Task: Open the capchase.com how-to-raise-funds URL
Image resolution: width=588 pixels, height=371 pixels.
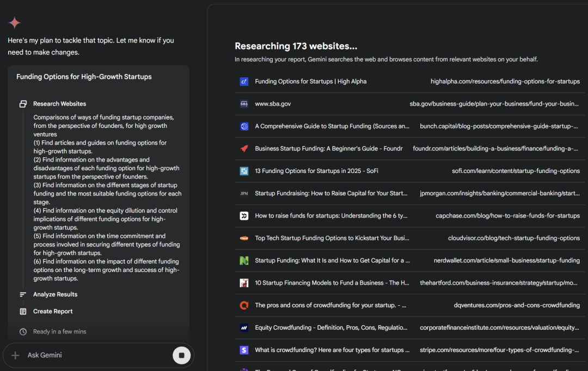Action: click(507, 216)
